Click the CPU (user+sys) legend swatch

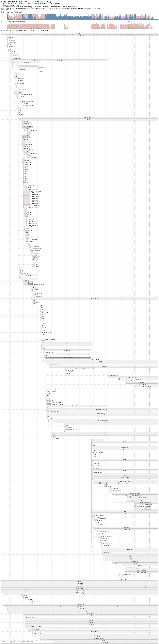(2, 12)
